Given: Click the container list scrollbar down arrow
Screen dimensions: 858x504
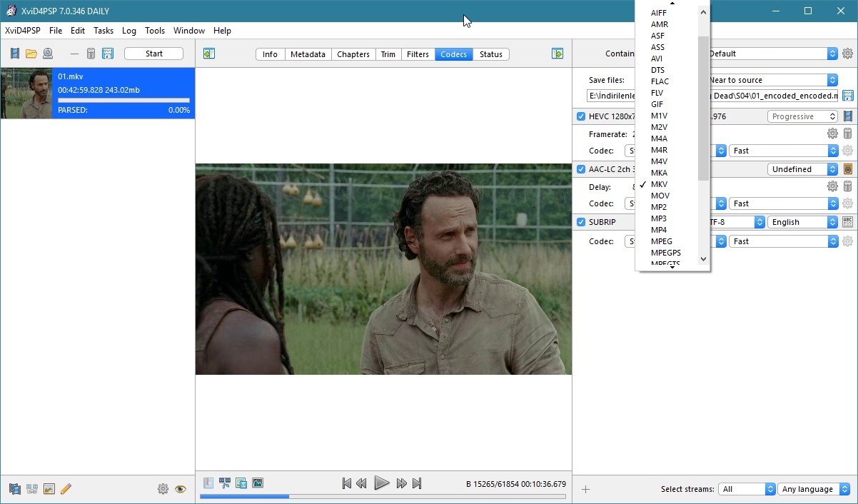Looking at the screenshot, I should (x=703, y=259).
